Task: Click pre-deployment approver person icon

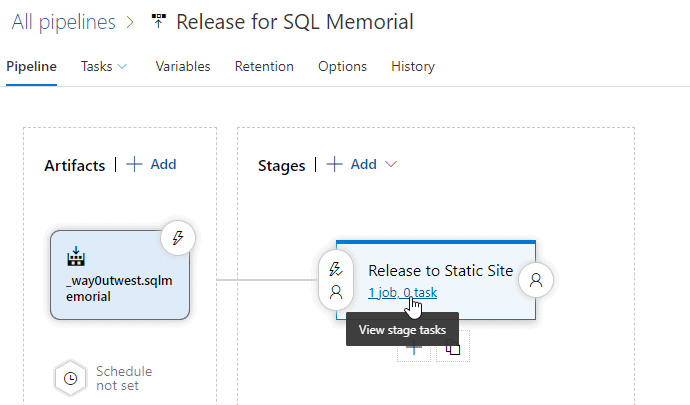Action: 336,292
